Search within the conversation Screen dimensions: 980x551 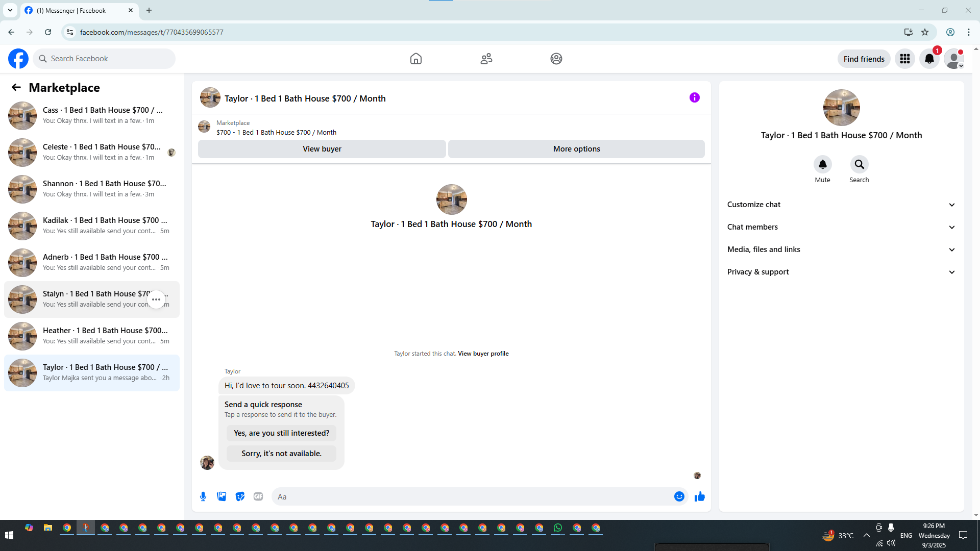click(860, 164)
